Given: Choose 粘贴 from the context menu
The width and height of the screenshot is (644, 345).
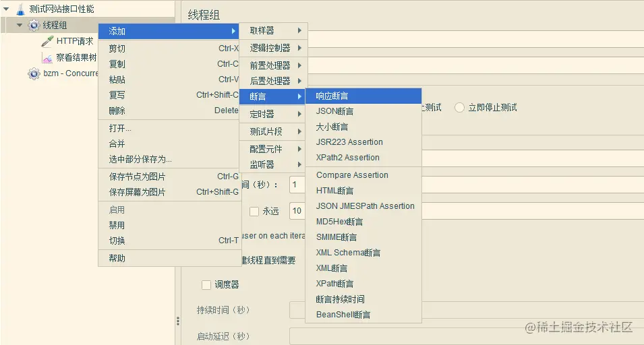Looking at the screenshot, I should point(169,80).
